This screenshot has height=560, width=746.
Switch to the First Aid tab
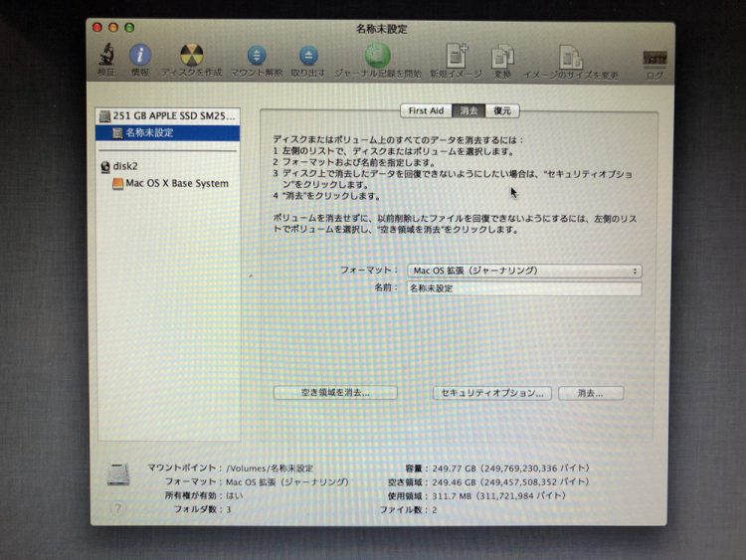coord(426,110)
